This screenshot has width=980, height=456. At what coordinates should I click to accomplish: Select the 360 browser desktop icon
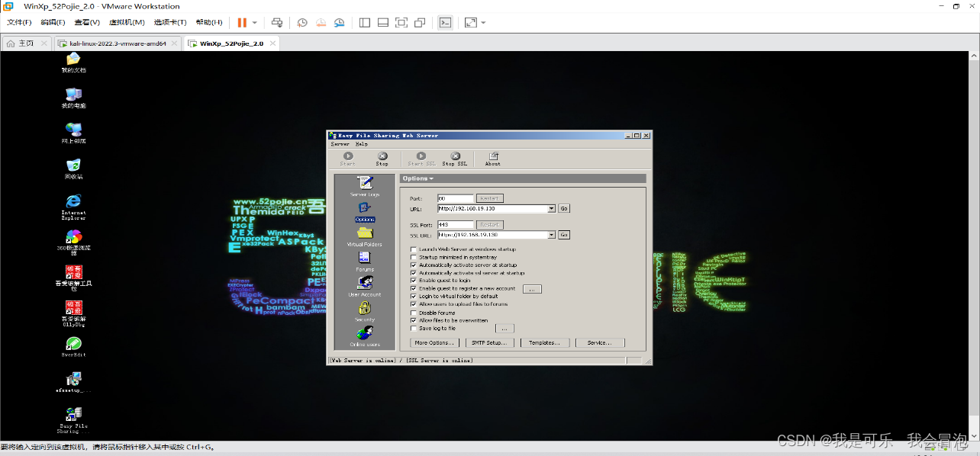click(73, 242)
